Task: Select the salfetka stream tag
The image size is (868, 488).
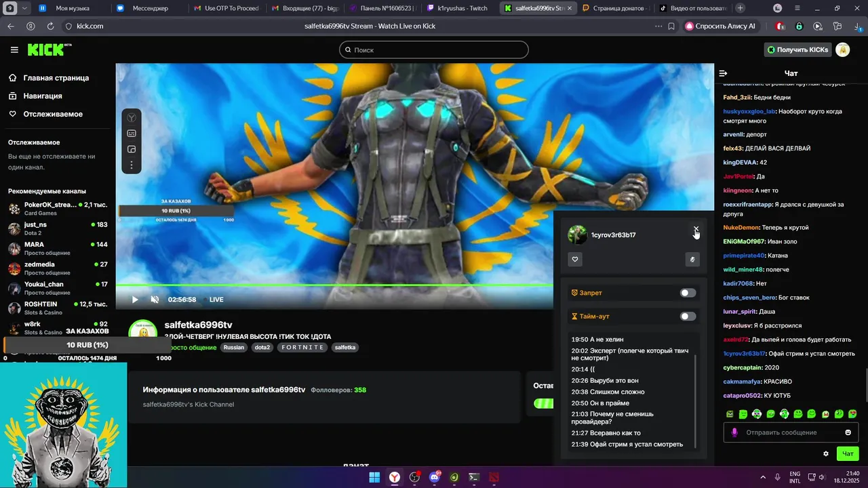Action: pyautogui.click(x=345, y=347)
